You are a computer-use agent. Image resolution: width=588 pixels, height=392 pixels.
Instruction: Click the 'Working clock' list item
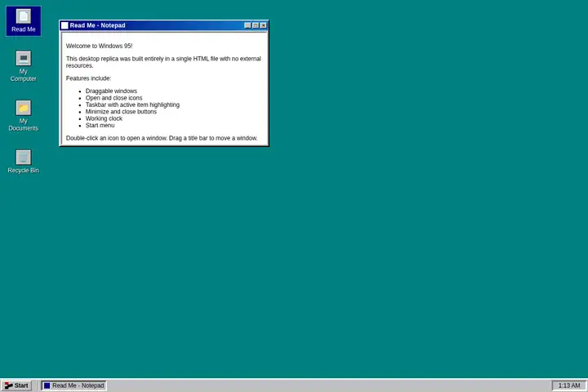coord(104,118)
